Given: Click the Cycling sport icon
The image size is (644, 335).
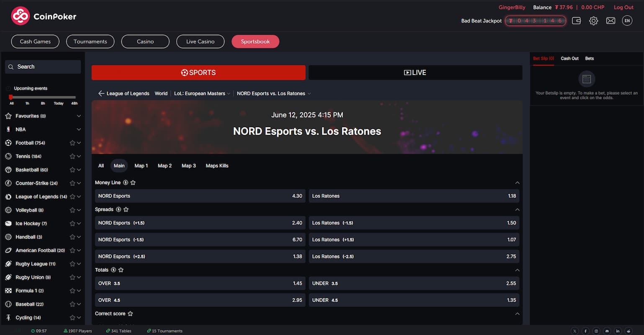Looking at the screenshot, I should pyautogui.click(x=8, y=317).
